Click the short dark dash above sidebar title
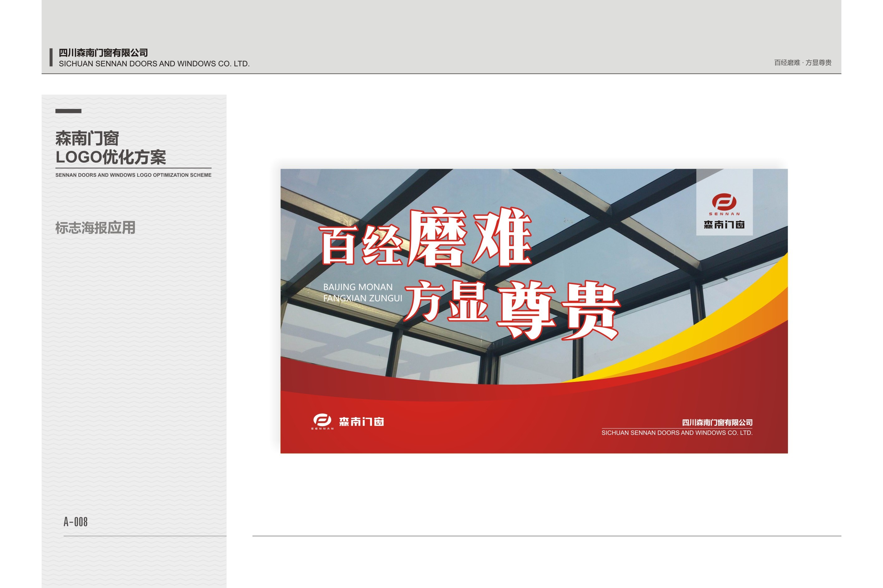 [68, 111]
